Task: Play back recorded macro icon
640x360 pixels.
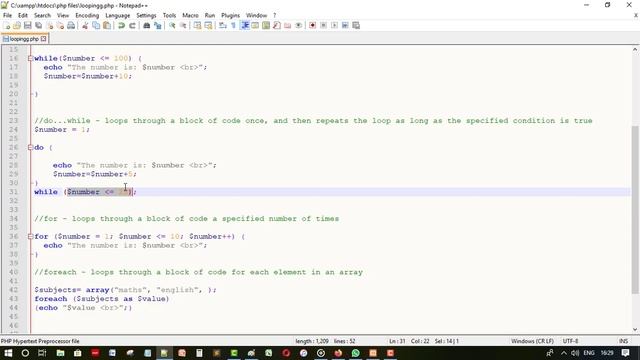Action: [334, 25]
